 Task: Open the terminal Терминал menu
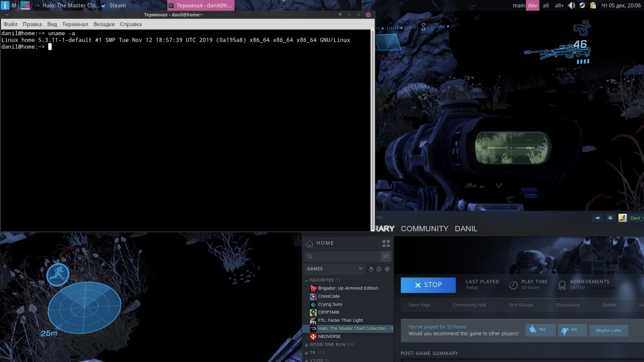[75, 24]
